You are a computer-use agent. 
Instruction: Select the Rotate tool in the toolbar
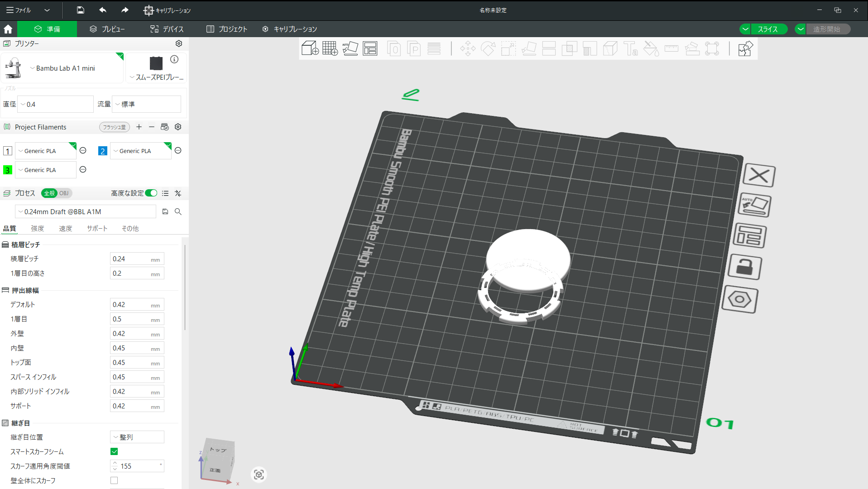click(488, 48)
